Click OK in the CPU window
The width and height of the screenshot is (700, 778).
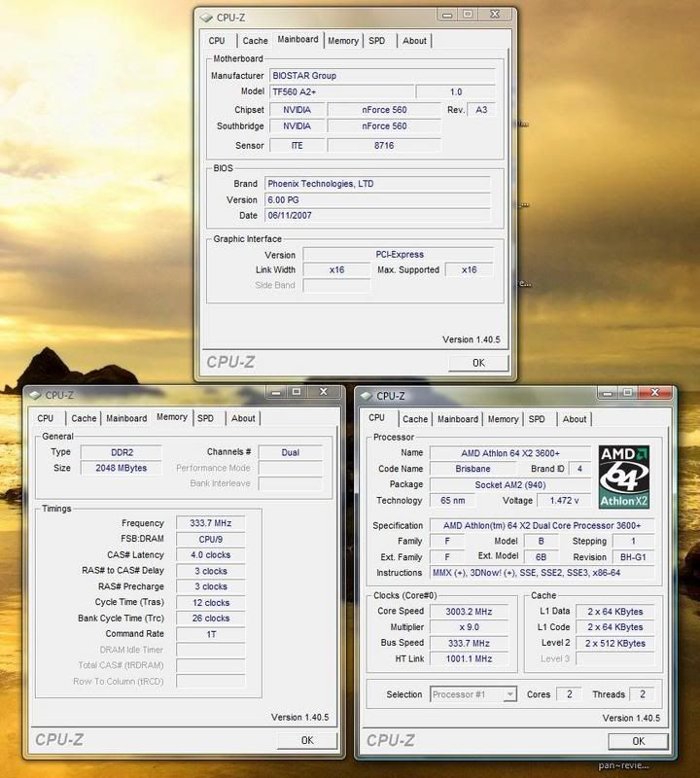639,741
